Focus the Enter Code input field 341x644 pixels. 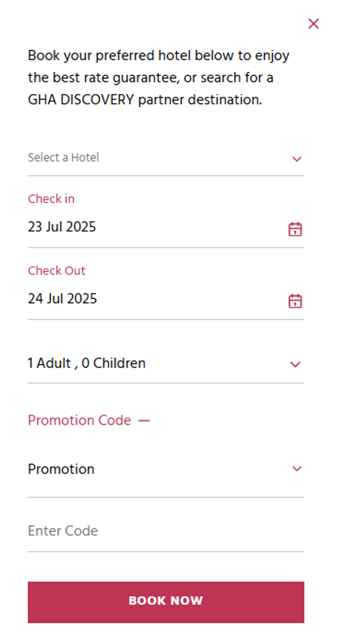pos(166,531)
